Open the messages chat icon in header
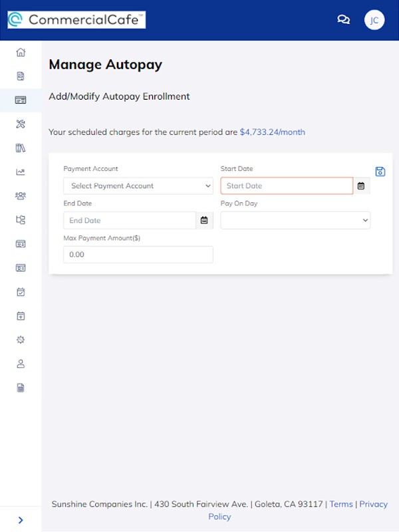The width and height of the screenshot is (399, 532). click(x=344, y=20)
